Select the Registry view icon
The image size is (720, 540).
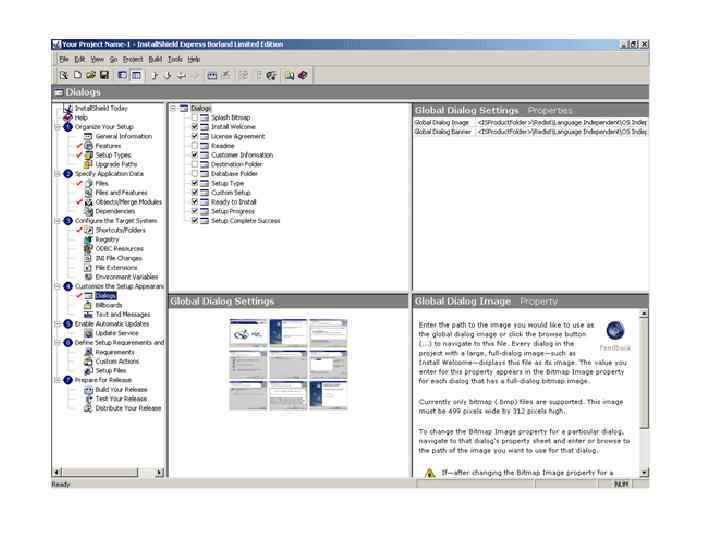89,239
